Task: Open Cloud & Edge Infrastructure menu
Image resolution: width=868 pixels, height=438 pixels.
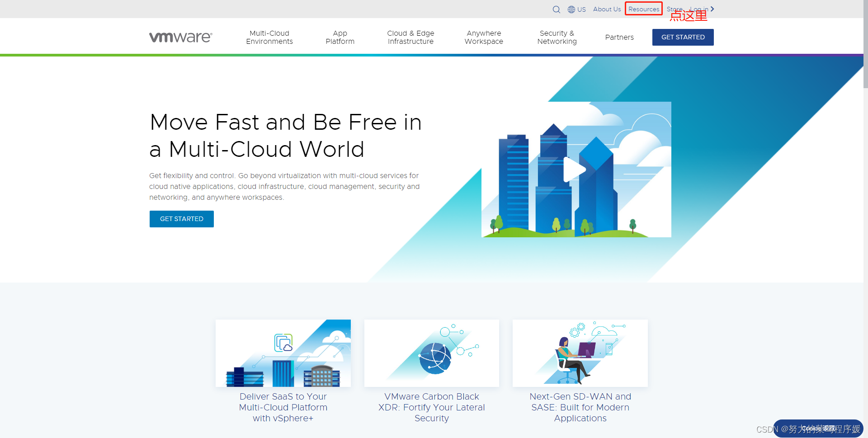Action: [410, 38]
